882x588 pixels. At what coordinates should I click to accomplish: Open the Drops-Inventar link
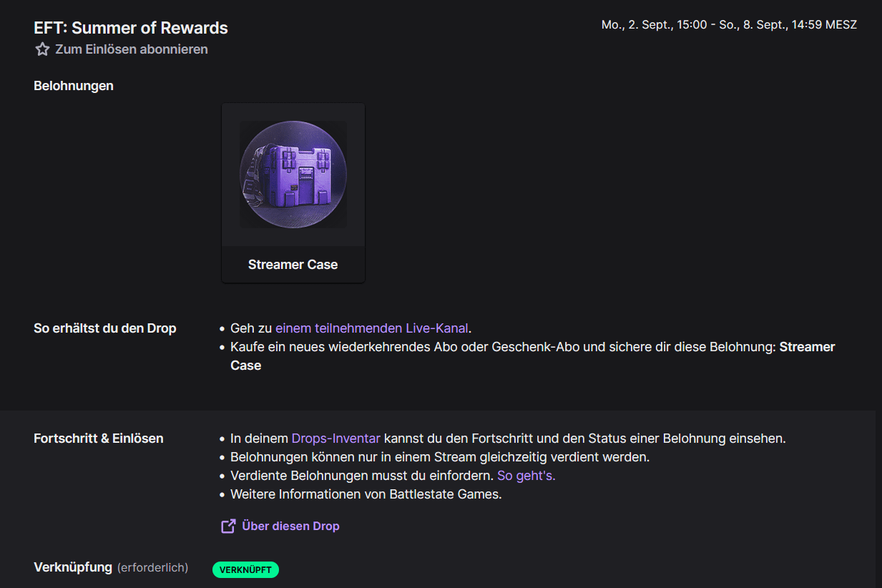336,438
